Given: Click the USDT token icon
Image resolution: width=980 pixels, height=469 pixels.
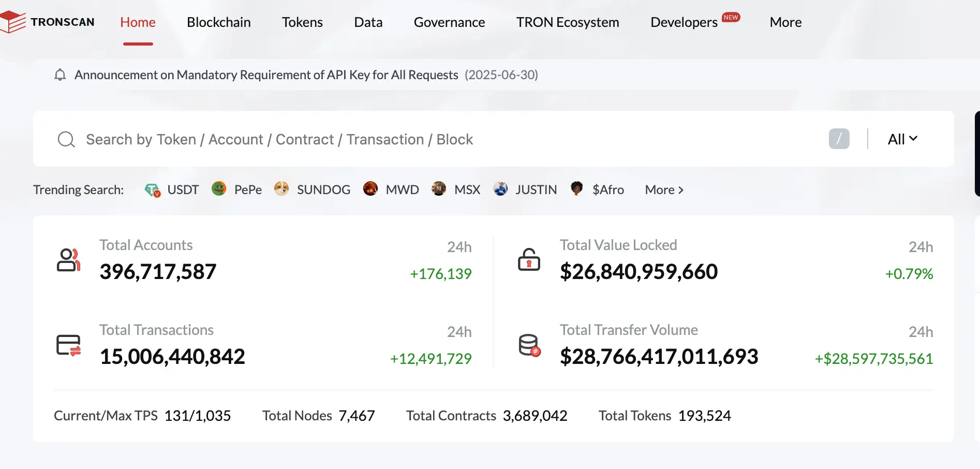Looking at the screenshot, I should click(x=152, y=190).
